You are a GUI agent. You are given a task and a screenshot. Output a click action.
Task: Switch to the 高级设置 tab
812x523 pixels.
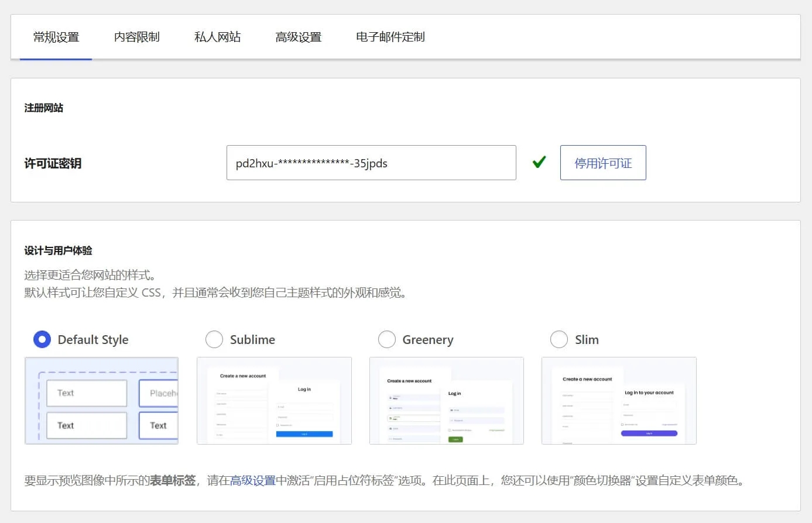coord(299,36)
